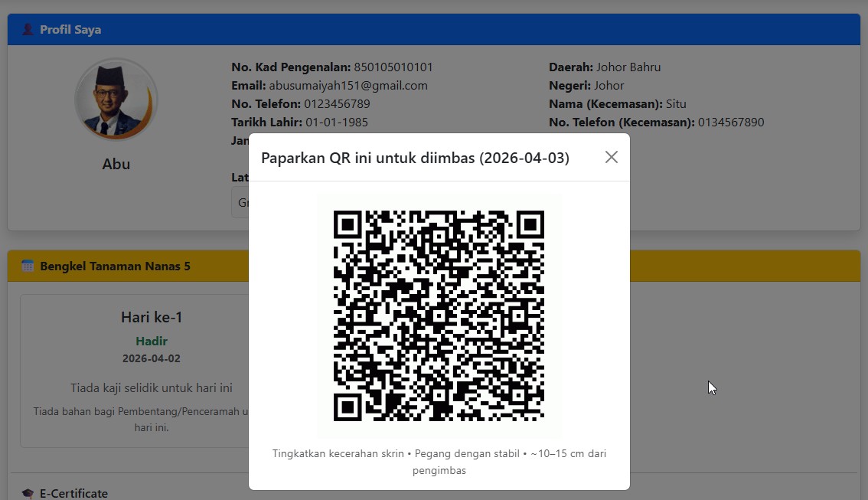The height and width of the screenshot is (500, 868).
Task: Click emergency phone 0134567890
Action: tap(731, 122)
